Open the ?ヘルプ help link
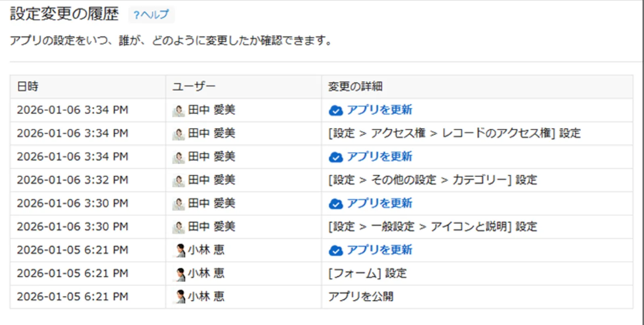Screen dimensions: 644x325 pyautogui.click(x=151, y=15)
